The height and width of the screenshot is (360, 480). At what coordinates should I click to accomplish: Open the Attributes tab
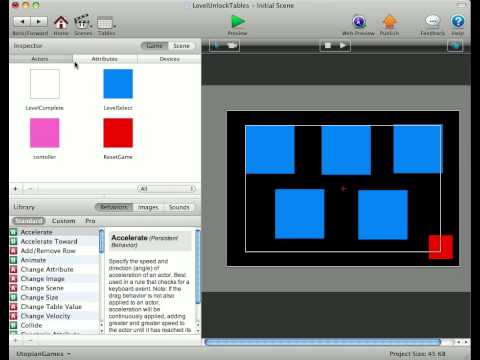coord(105,59)
